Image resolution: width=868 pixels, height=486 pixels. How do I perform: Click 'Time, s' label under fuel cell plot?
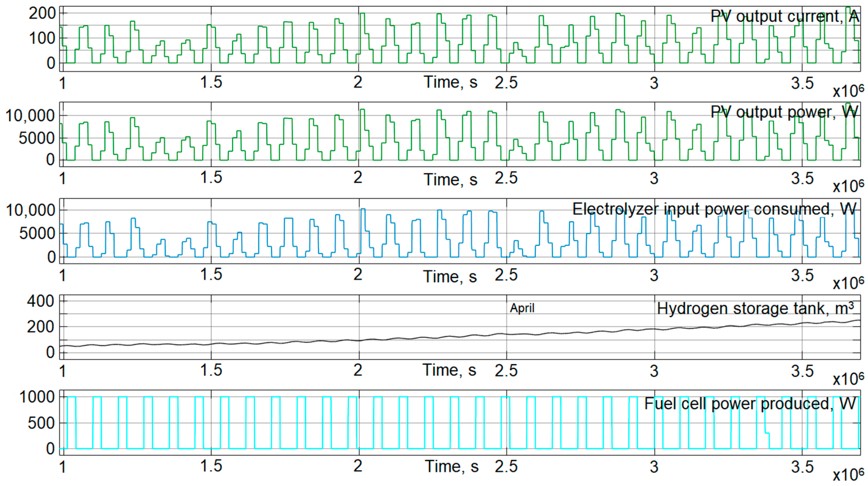[x=451, y=466]
